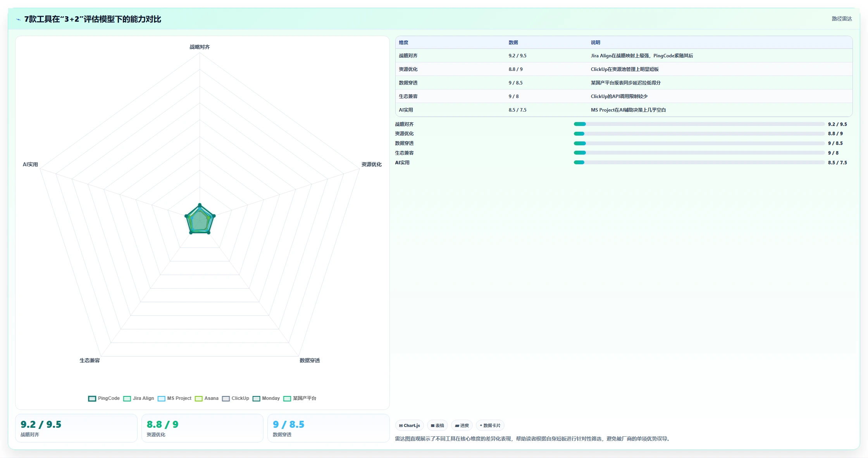Click the 战略对齐 radar axis label
Viewport: 868px width, 458px height.
pyautogui.click(x=200, y=47)
